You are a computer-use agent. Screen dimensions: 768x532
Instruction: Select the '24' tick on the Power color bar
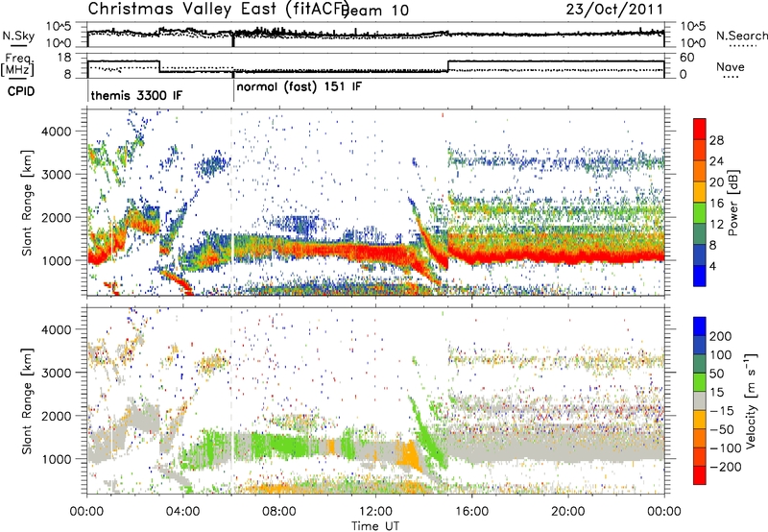coord(716,161)
